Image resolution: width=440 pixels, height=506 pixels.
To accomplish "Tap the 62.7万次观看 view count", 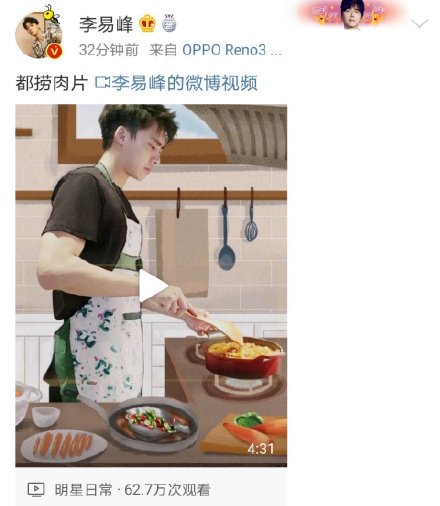I will pyautogui.click(x=167, y=490).
